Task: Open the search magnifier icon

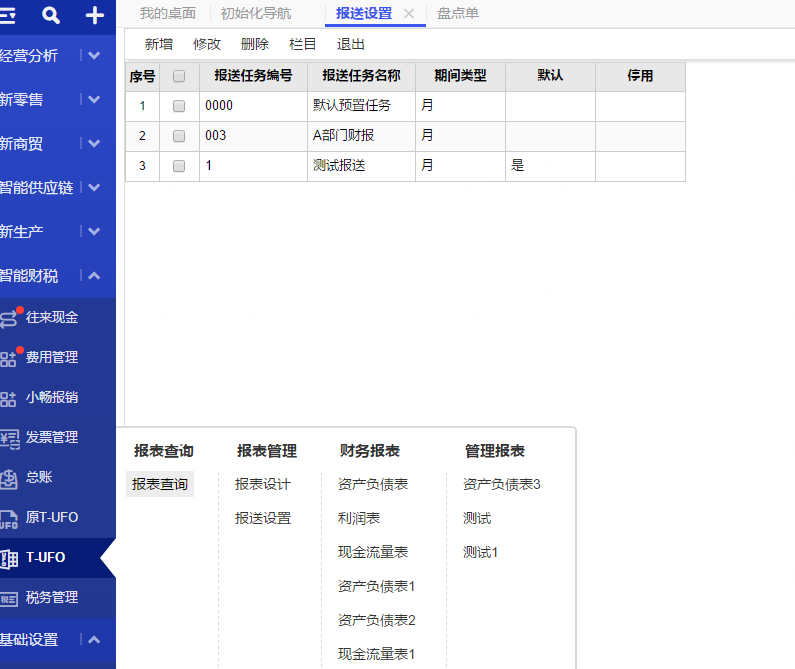Action: pos(51,15)
